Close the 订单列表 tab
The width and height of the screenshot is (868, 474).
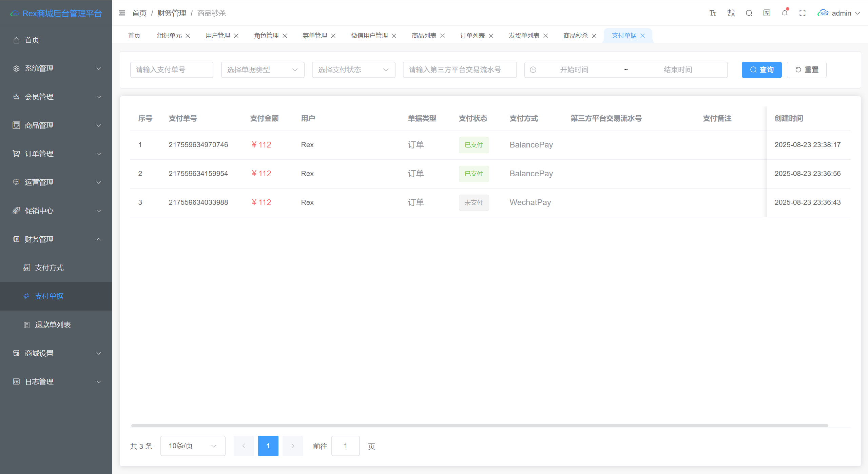[491, 36]
